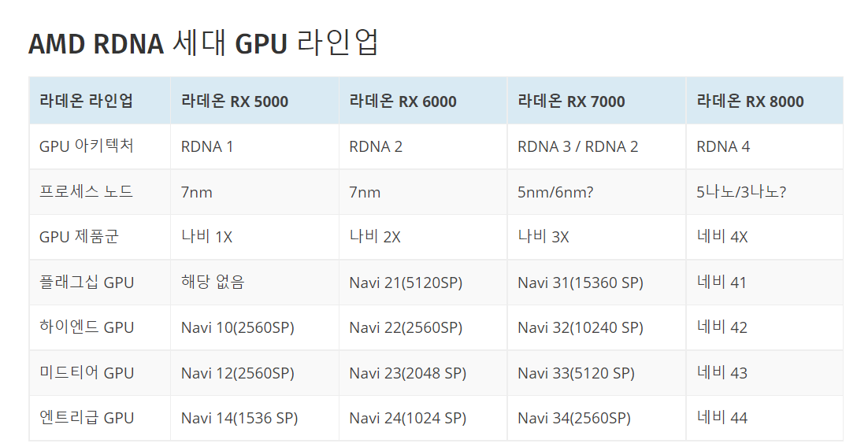The image size is (868, 447).
Task: Select the header cell '라데온 RX 5000'
Action: click(x=254, y=101)
